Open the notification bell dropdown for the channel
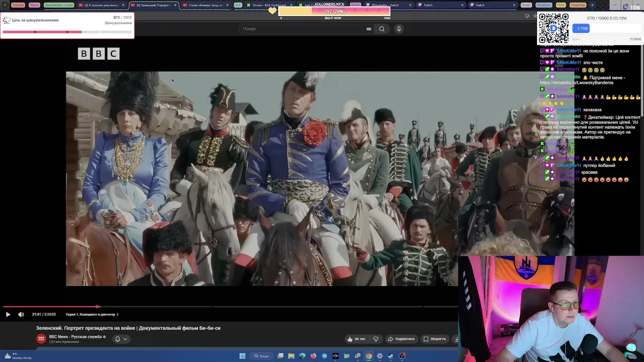 pos(121,339)
